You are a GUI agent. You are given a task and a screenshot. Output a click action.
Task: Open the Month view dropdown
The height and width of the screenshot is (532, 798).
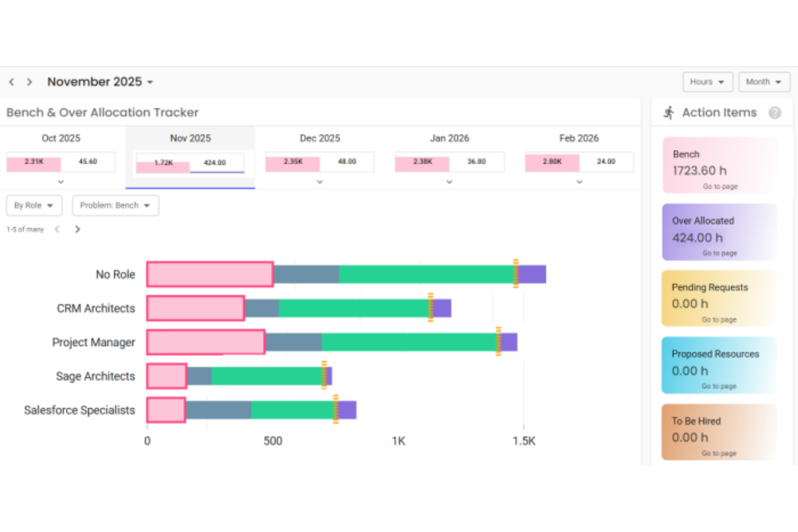[763, 81]
